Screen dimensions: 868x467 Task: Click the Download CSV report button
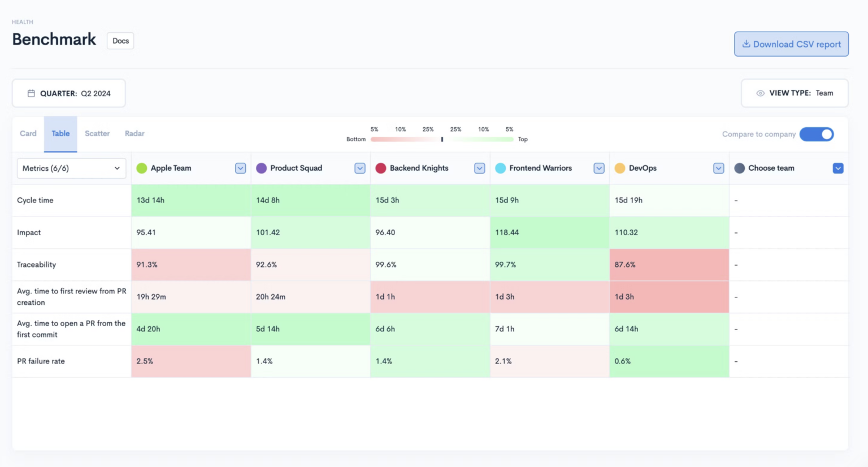(x=791, y=44)
